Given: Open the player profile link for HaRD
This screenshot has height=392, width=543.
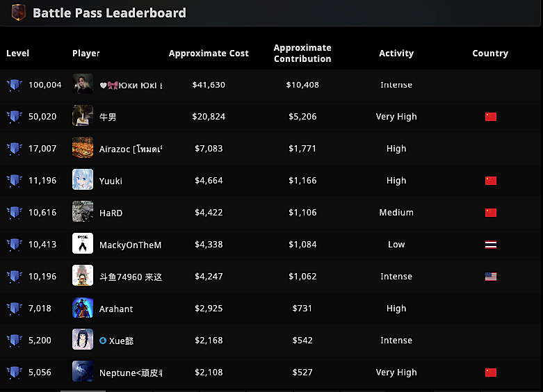Looking at the screenshot, I should pos(111,213).
